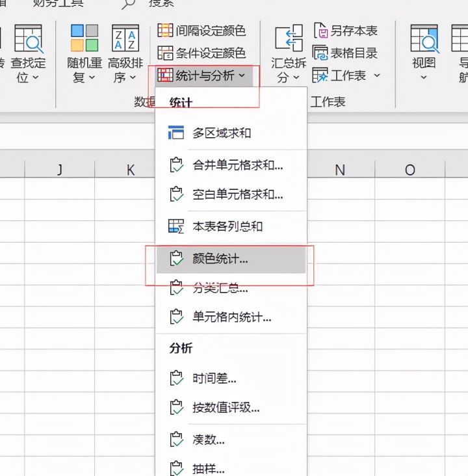
Task: Click the clipboard icon beside 按数值评级
Action: point(176,407)
